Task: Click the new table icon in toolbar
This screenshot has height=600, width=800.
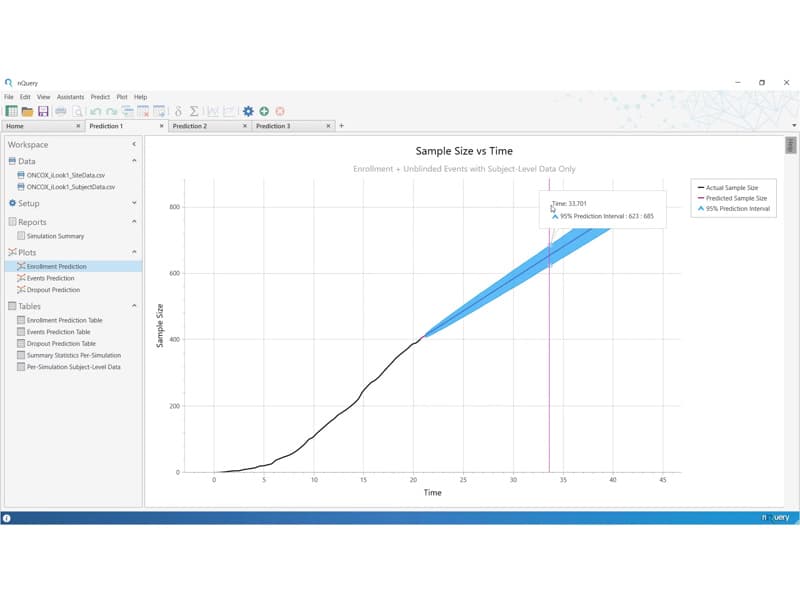Action: click(x=11, y=111)
